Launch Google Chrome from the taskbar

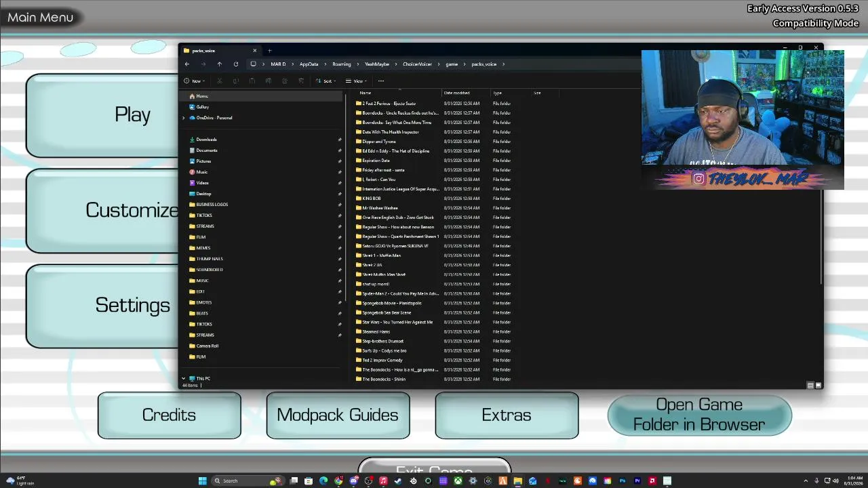point(338,481)
